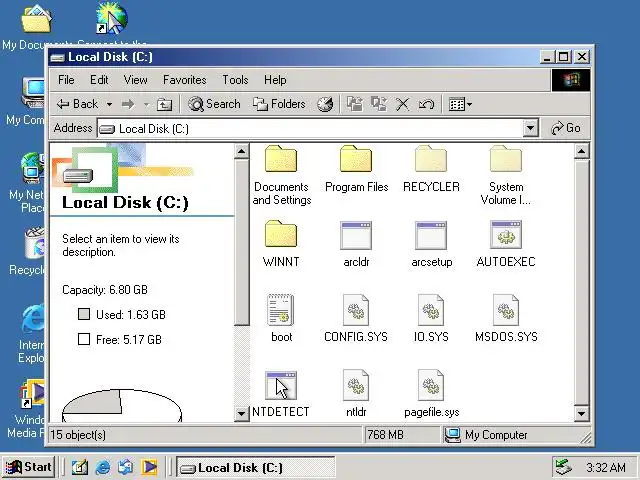Launch Internet Explorer from Quick Launch

[102, 467]
